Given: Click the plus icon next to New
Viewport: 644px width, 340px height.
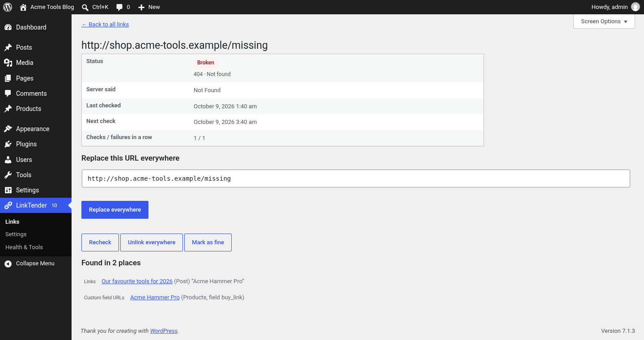Looking at the screenshot, I should click(x=141, y=7).
